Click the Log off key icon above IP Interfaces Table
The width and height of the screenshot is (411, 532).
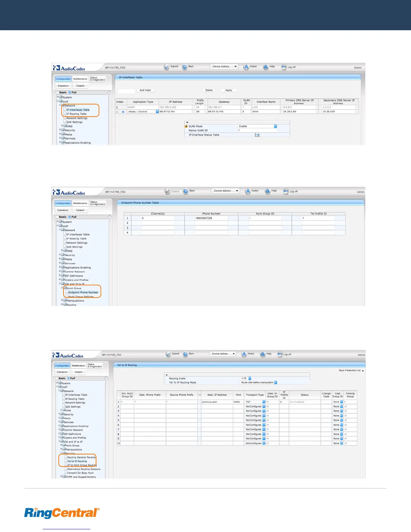[284, 67]
